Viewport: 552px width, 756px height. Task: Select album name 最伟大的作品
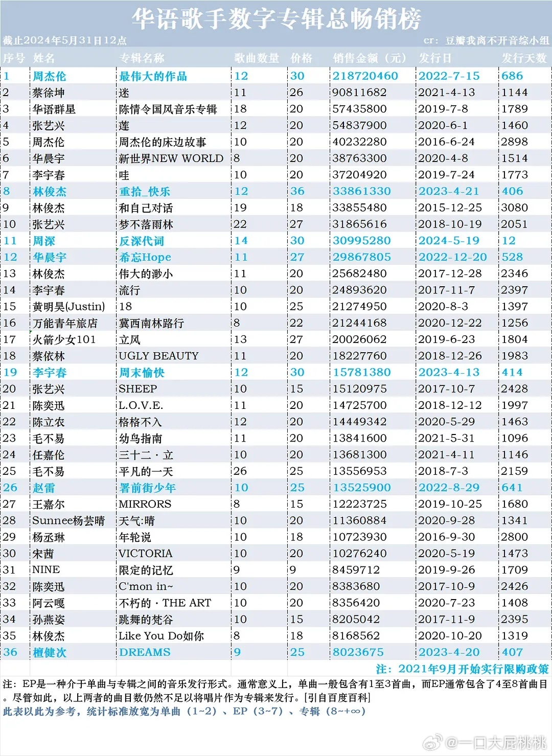(x=153, y=76)
